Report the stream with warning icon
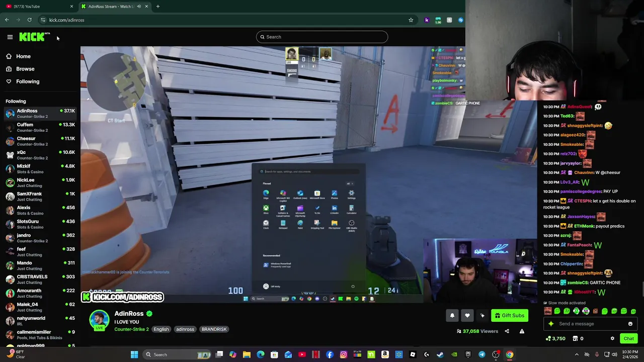644x362 pixels. pos(522,331)
